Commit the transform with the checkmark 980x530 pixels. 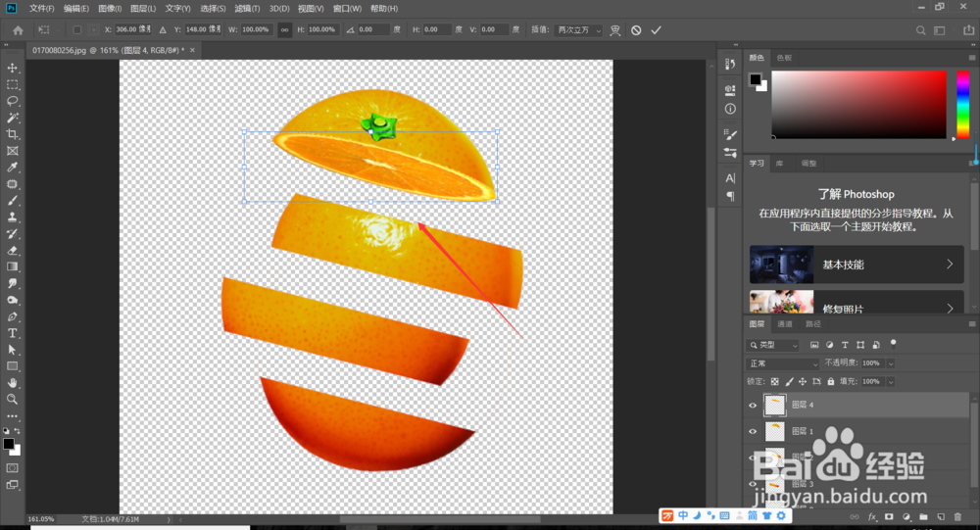coord(657,30)
